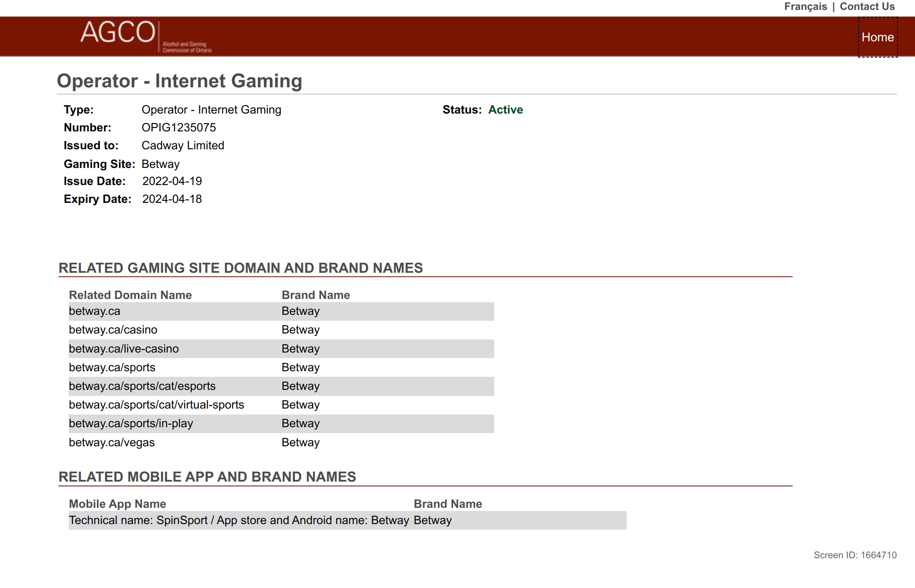Click the betway.ca/casino domain entry
The image size is (915, 588).
click(113, 330)
